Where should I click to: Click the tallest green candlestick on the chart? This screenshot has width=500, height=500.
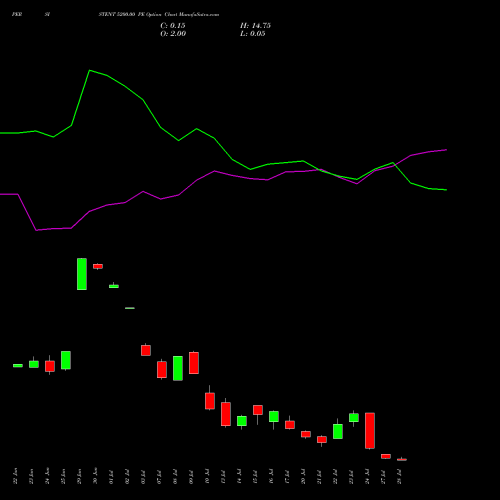pyautogui.click(x=82, y=274)
